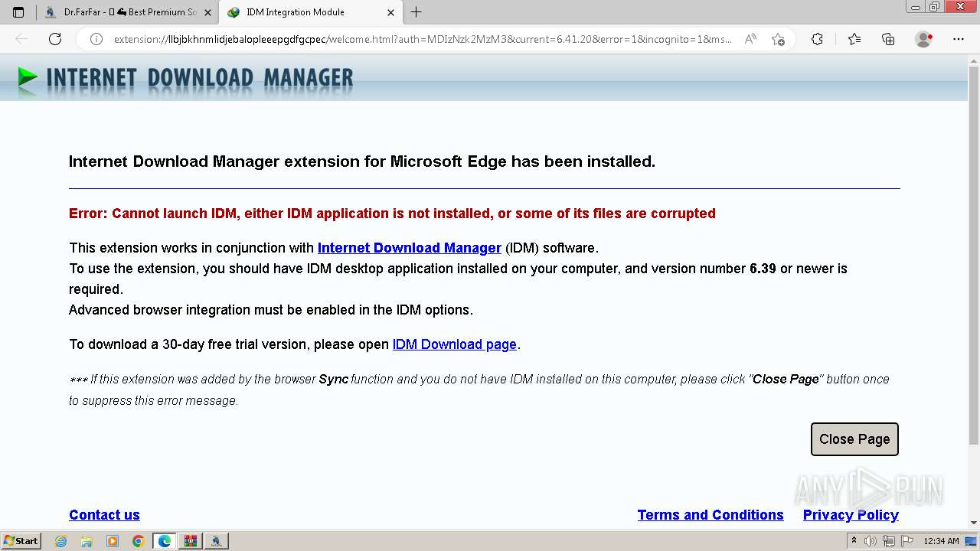
Task: Close the IDM Integration Module tab
Action: [390, 12]
